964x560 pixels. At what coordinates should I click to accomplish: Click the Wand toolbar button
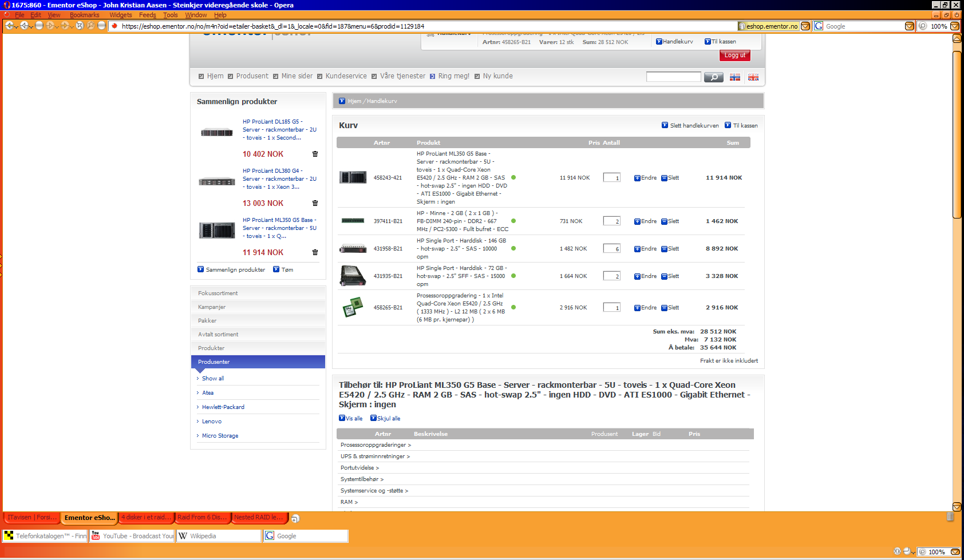pyautogui.click(x=90, y=26)
